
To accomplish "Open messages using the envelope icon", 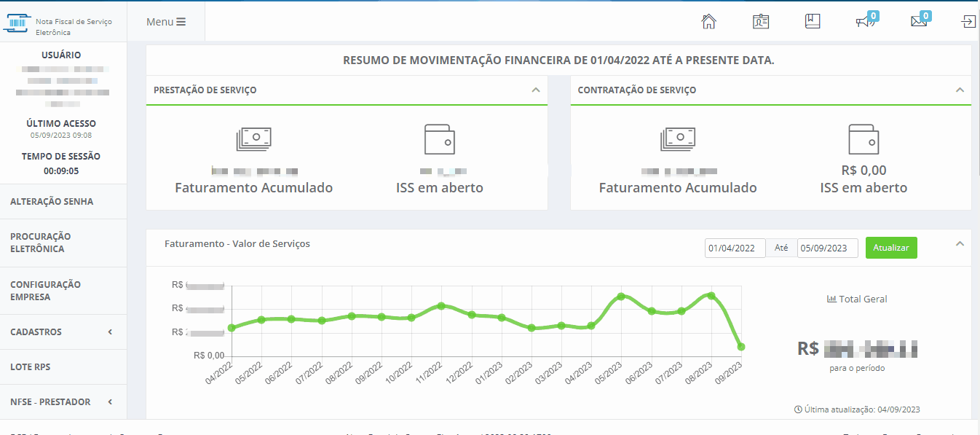I will (x=917, y=21).
